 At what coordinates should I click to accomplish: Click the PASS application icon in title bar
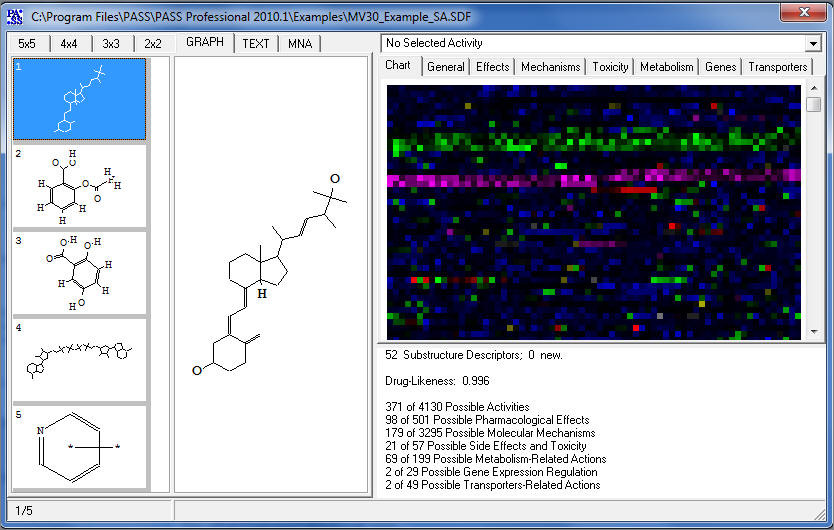click(x=15, y=16)
